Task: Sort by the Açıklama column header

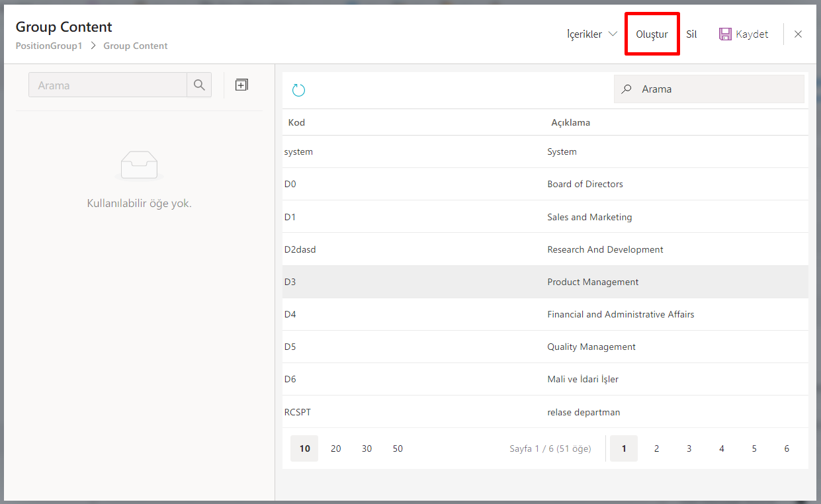Action: pos(570,122)
